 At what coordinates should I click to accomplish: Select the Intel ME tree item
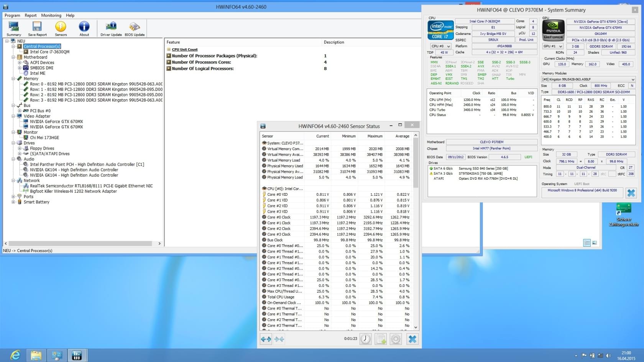click(x=38, y=73)
